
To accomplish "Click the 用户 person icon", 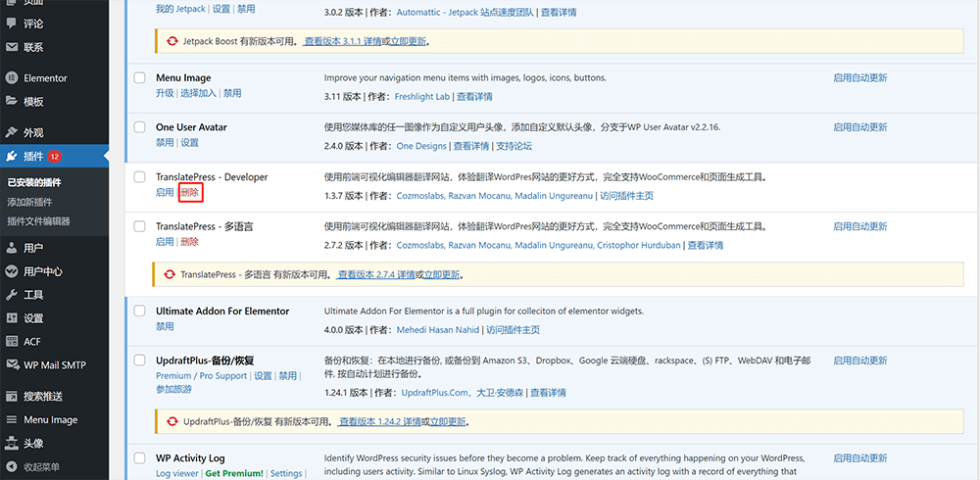I will pos(11,248).
